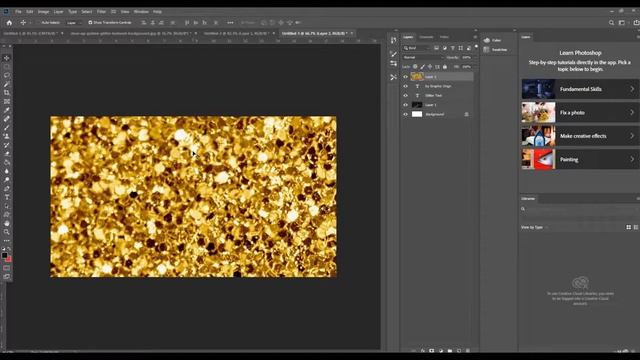The width and height of the screenshot is (640, 360).
Task: Select the Clone Stamp tool
Action: click(x=7, y=136)
